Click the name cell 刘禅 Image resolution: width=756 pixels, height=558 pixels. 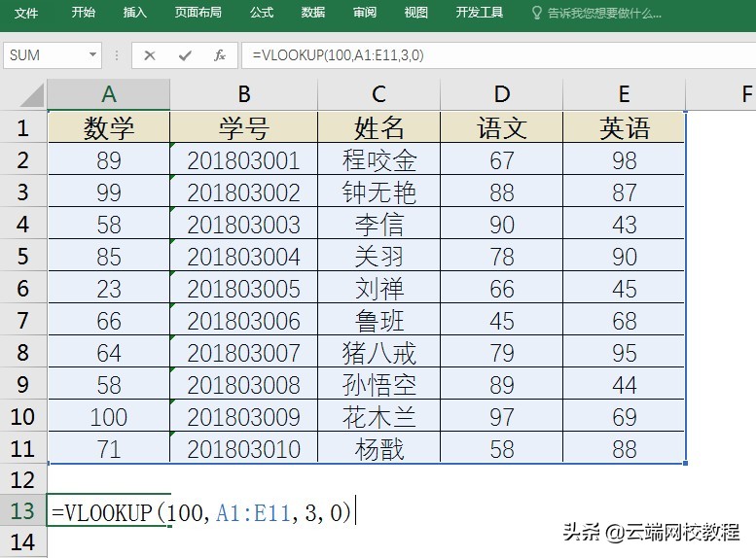point(378,288)
